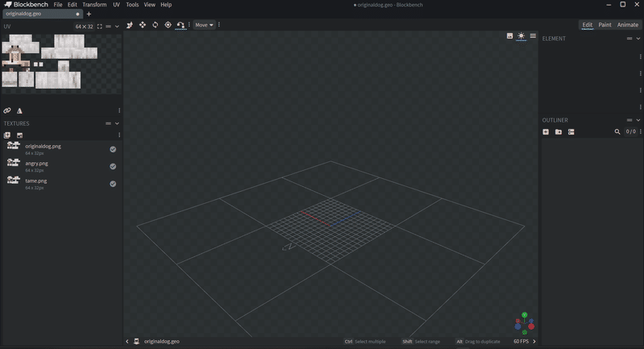Select the Move tool icon
Screen dimensions: 644x349
click(142, 25)
